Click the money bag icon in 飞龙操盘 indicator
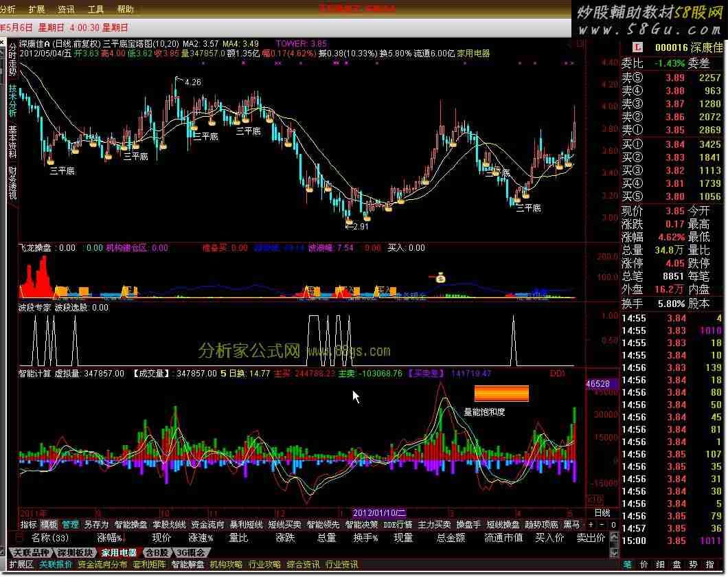Viewport: 728px width, 577px height. click(x=440, y=278)
